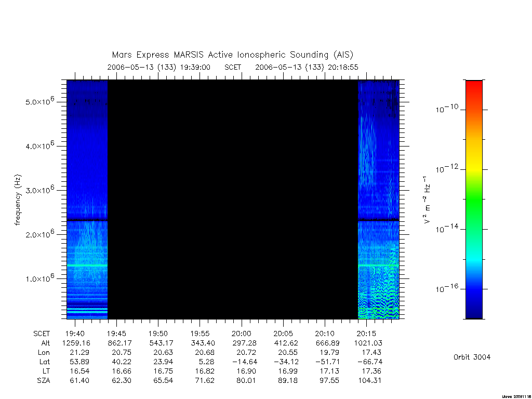Click the altitude value 297.28
Screen dimensions: 532x399
(x=245, y=343)
